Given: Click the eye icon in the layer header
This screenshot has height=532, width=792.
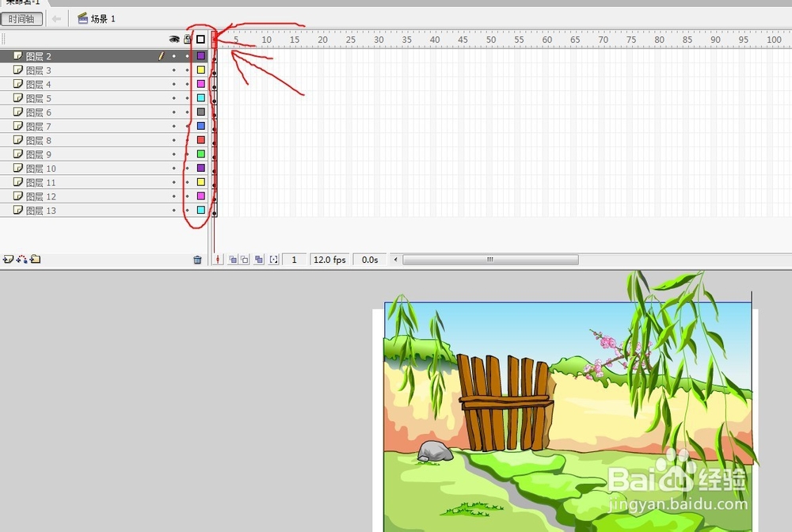Looking at the screenshot, I should coord(174,40).
